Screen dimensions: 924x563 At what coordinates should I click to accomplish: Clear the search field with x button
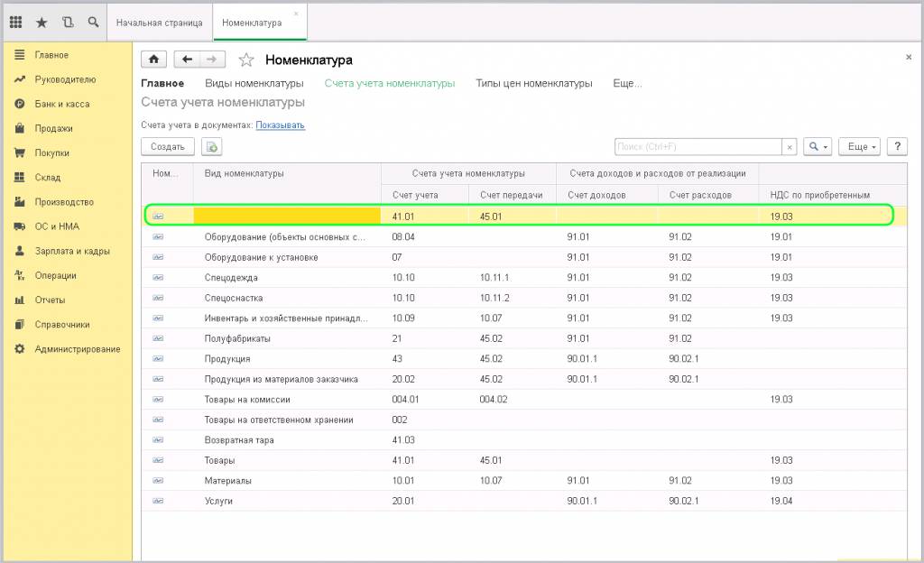790,147
